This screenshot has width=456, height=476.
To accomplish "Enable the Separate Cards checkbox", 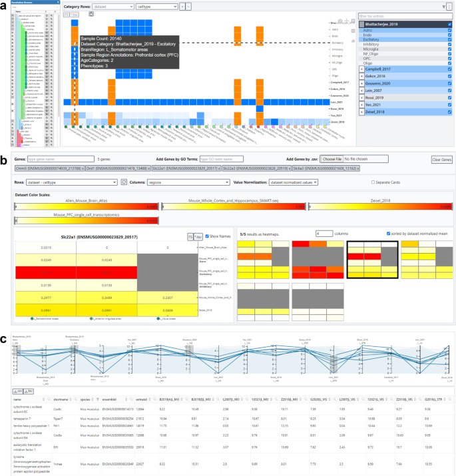I will [373, 182].
